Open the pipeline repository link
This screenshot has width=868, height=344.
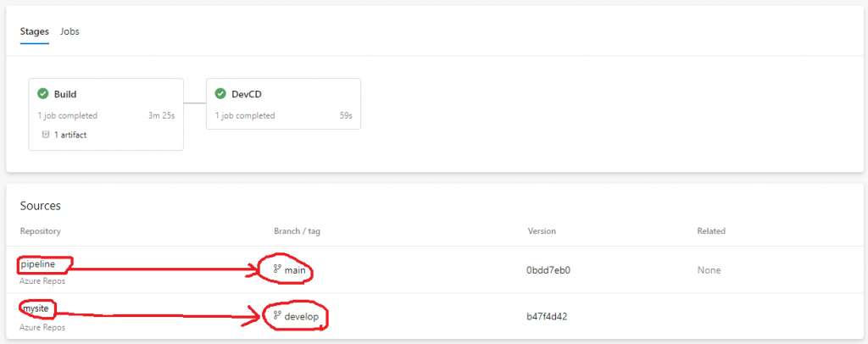pyautogui.click(x=38, y=264)
